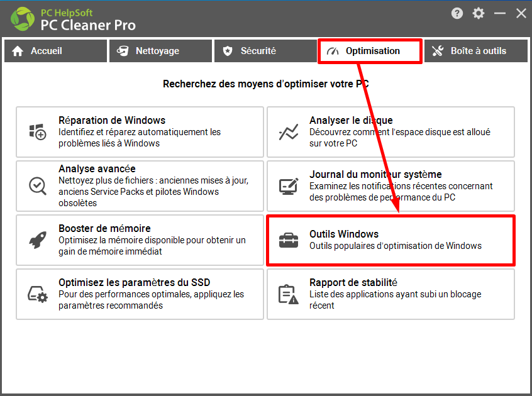The height and width of the screenshot is (396, 532).
Task: Click the PC Cleaner Pro leaf logo
Action: coord(23,19)
